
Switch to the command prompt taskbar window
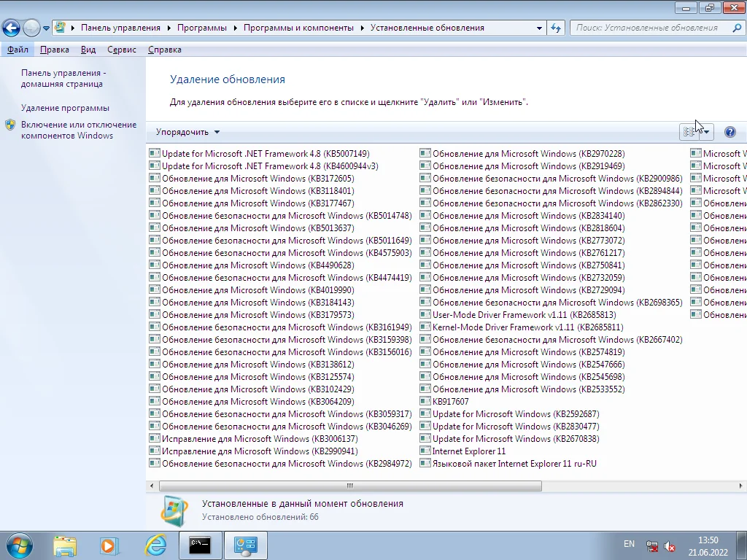pyautogui.click(x=200, y=545)
